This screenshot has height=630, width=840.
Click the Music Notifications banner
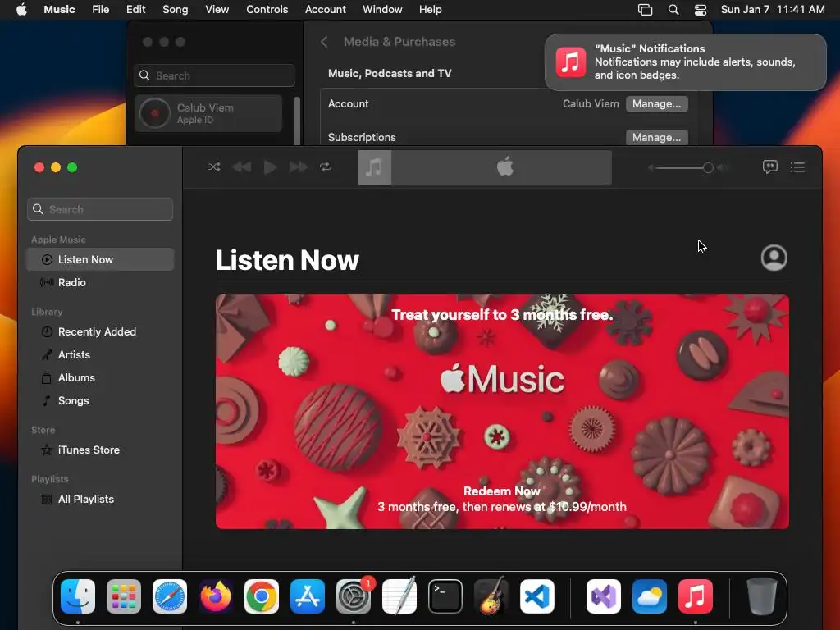[x=685, y=62]
